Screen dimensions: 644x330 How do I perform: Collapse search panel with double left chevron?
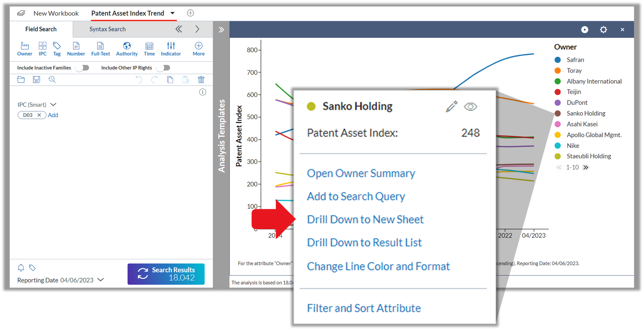(x=179, y=29)
